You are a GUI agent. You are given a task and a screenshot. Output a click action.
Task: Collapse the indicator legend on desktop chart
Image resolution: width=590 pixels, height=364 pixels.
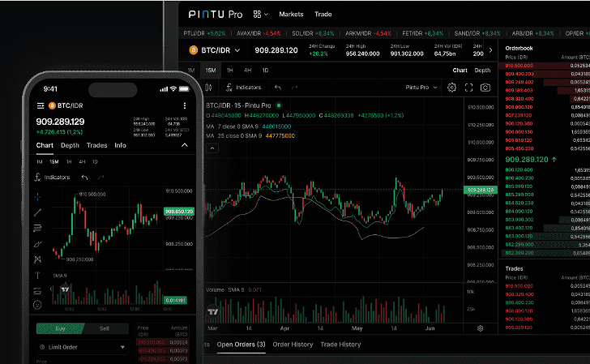[x=212, y=148]
